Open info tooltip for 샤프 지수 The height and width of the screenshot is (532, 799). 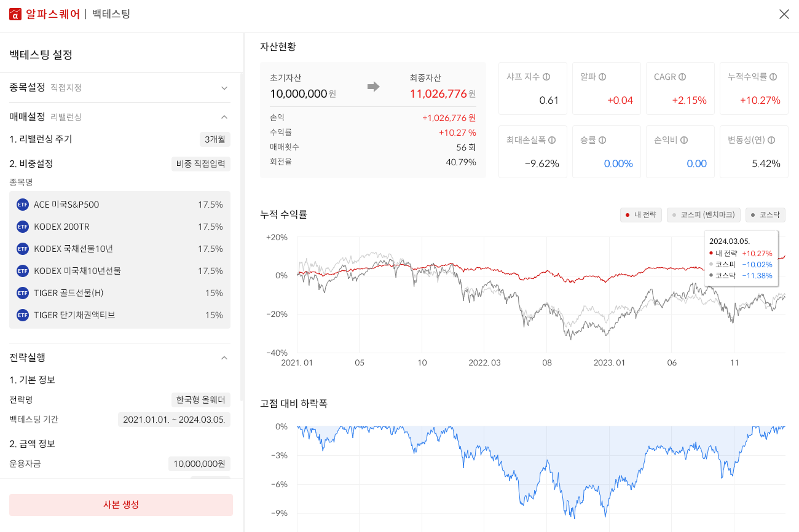tap(546, 77)
